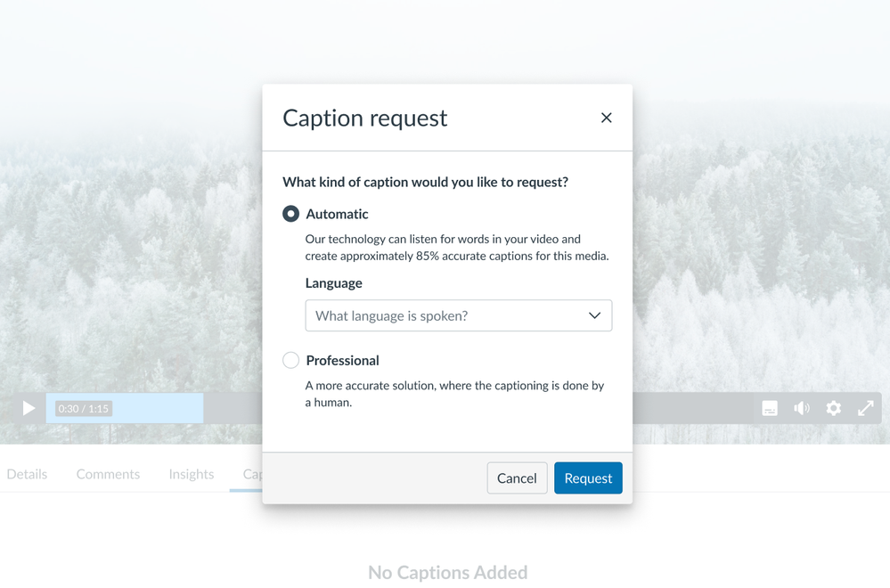Image resolution: width=890 pixels, height=588 pixels.
Task: Submit with the Request button
Action: pos(588,478)
